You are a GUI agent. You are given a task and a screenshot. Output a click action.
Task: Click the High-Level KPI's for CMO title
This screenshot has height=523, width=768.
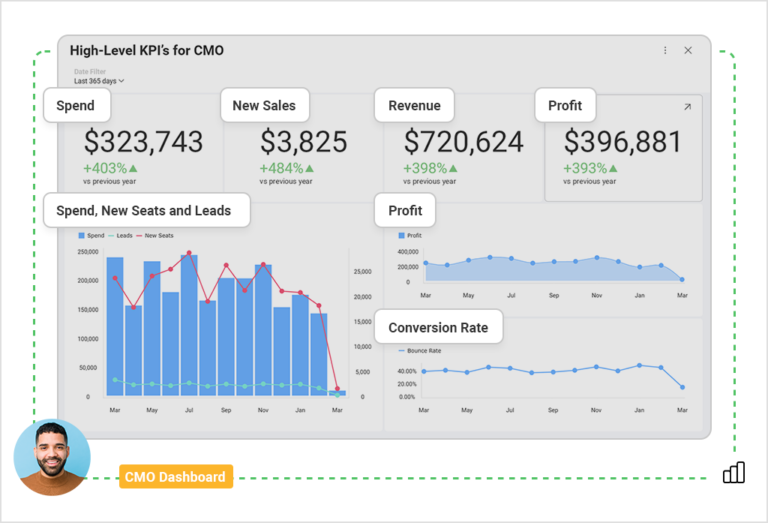pos(146,50)
